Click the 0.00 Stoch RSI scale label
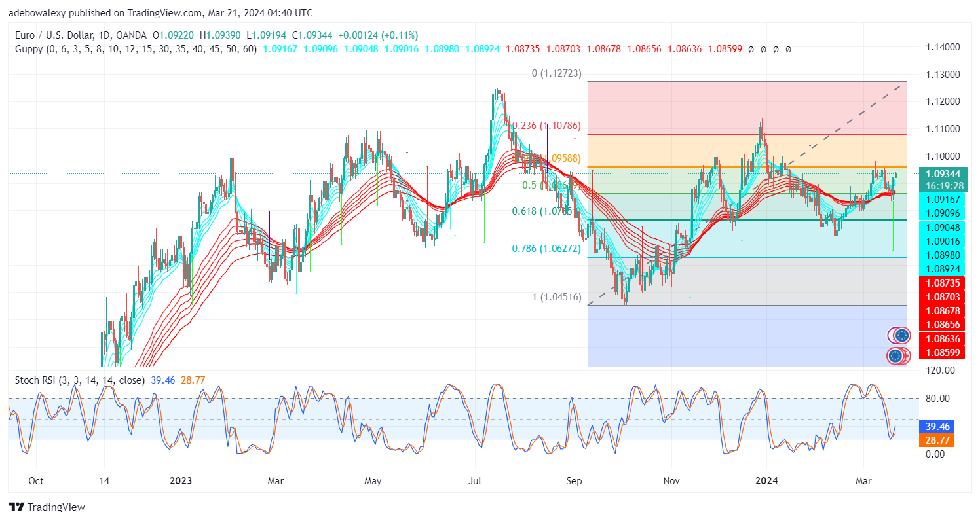The width and height of the screenshot is (980, 521). click(935, 454)
